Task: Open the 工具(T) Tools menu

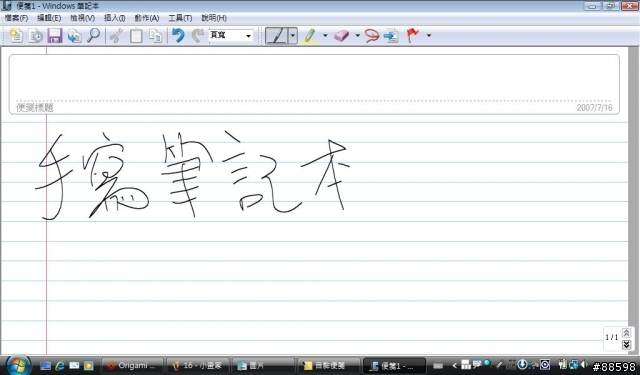Action: click(x=180, y=18)
